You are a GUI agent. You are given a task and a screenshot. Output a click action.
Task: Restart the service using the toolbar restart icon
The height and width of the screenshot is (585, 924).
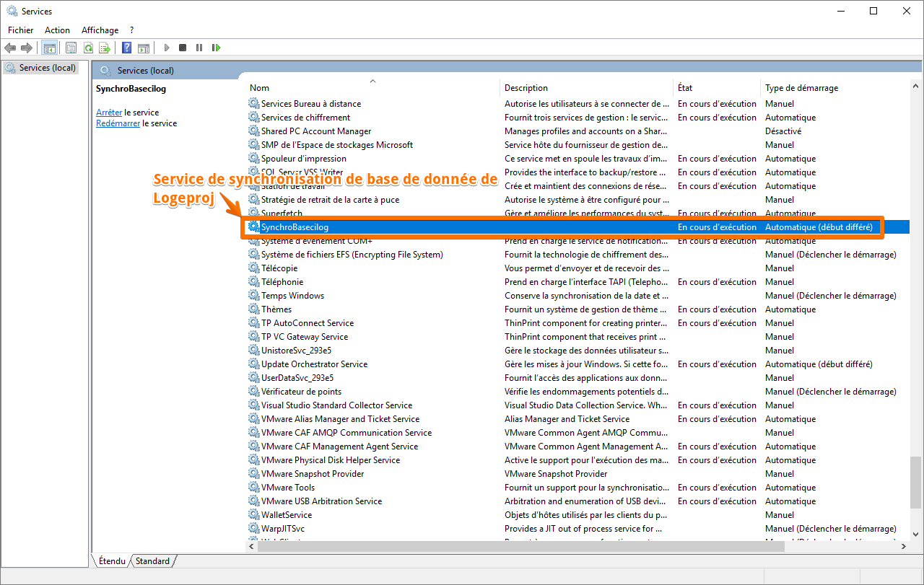[x=216, y=48]
